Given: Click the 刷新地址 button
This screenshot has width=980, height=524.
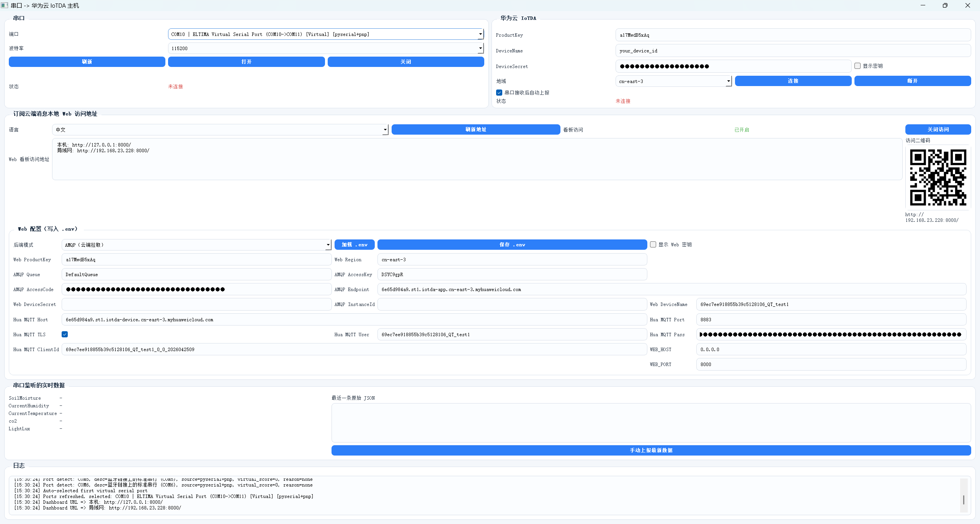Looking at the screenshot, I should [476, 129].
